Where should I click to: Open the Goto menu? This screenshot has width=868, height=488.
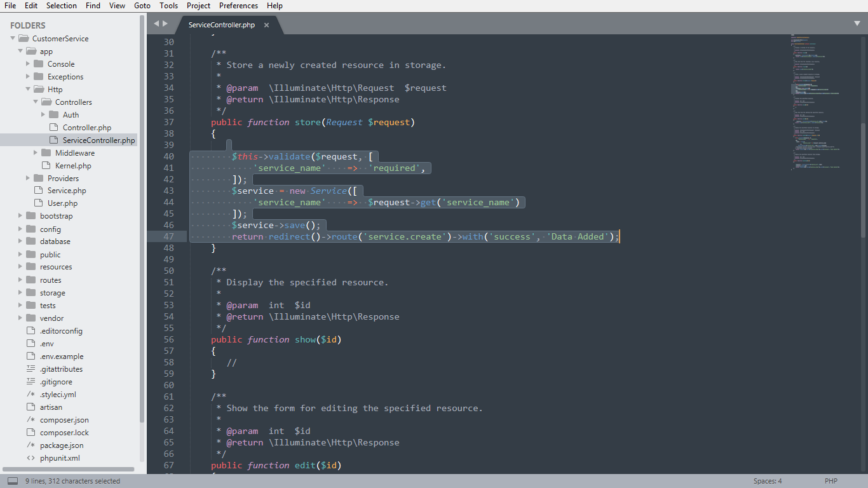pyautogui.click(x=142, y=6)
